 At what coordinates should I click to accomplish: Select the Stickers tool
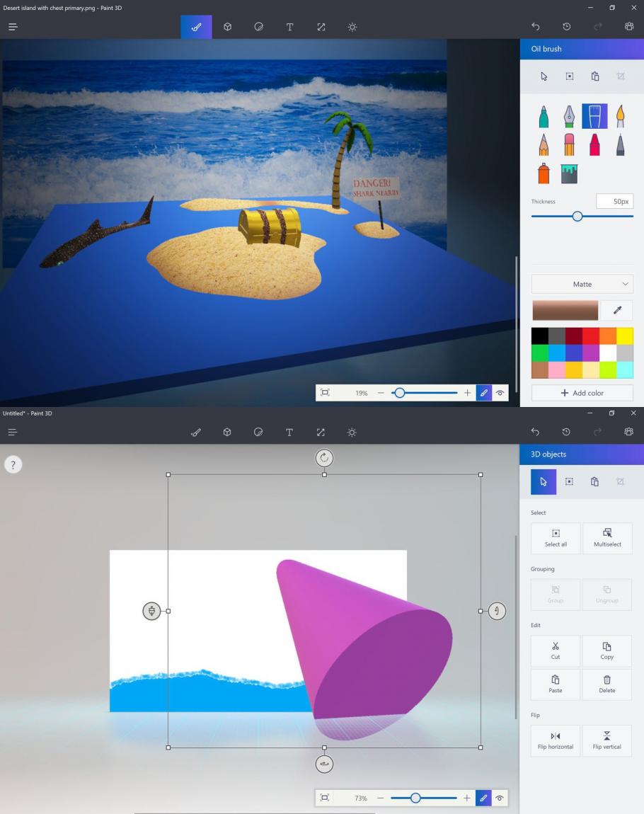tap(258, 26)
